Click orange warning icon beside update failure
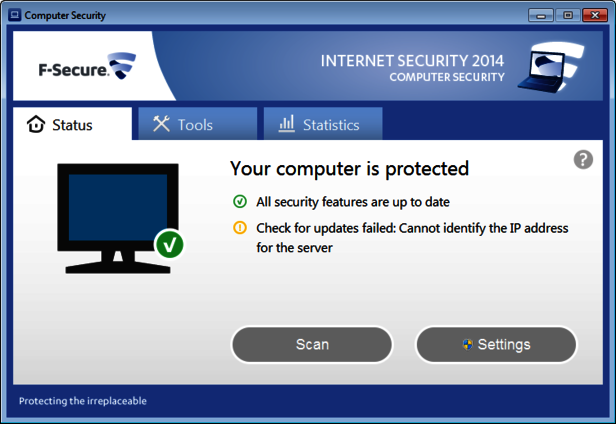Image resolution: width=616 pixels, height=424 pixels. coord(240,228)
